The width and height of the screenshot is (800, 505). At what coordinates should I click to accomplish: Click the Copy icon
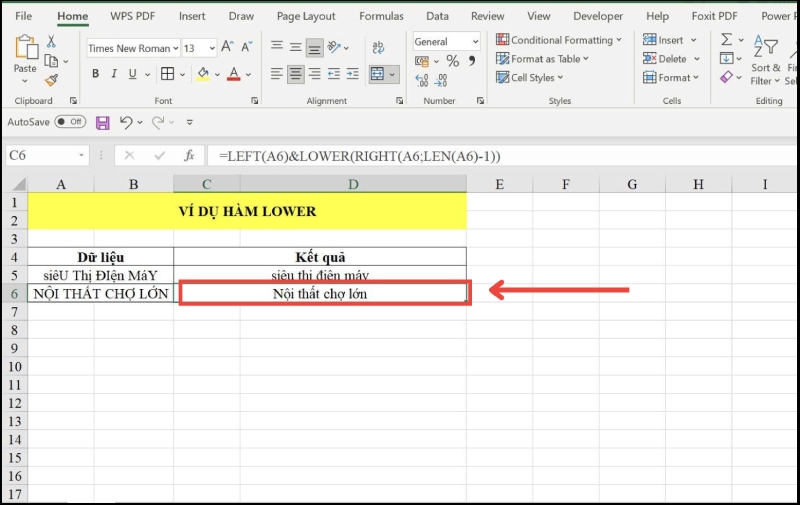pyautogui.click(x=51, y=61)
